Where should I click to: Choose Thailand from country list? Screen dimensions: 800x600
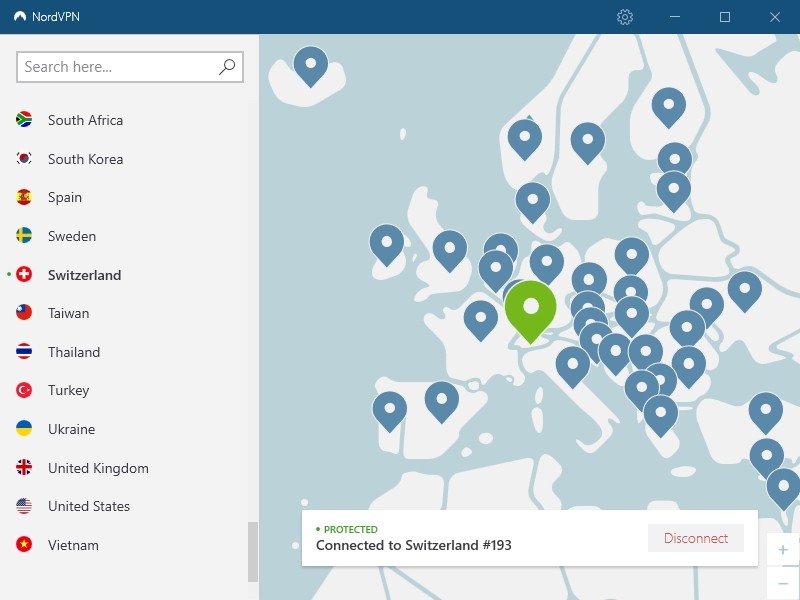coord(74,352)
